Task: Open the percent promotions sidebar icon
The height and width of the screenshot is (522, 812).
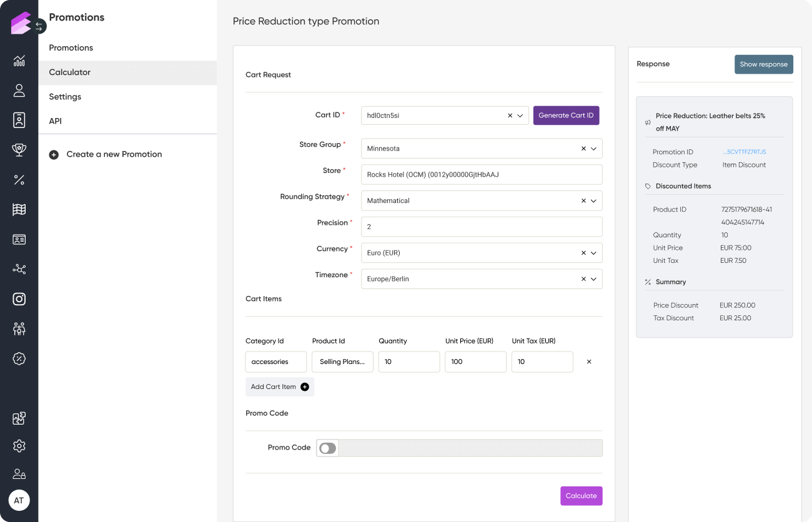Action: 19,180
